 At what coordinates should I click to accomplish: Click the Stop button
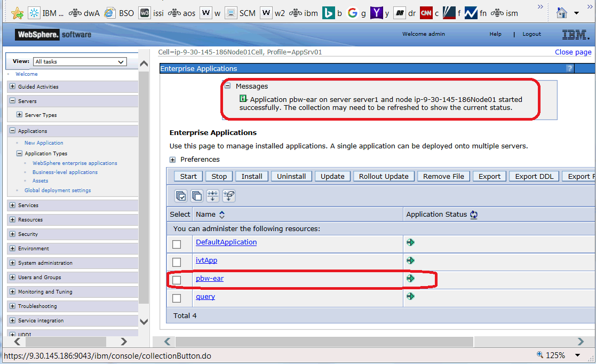tap(219, 177)
